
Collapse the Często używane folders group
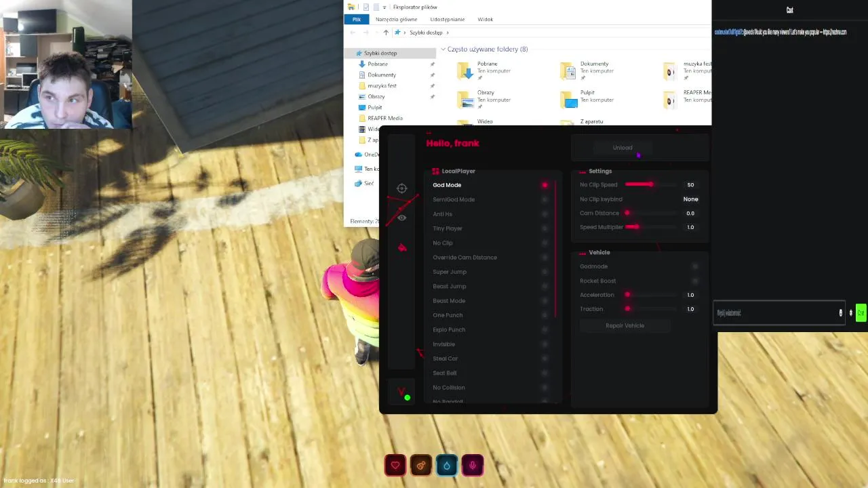(x=443, y=49)
